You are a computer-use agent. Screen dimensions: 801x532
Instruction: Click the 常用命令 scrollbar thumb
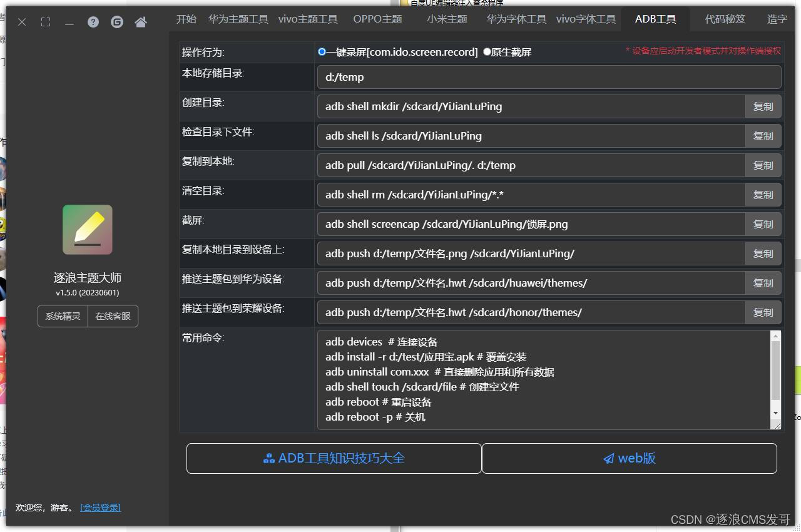pos(776,371)
